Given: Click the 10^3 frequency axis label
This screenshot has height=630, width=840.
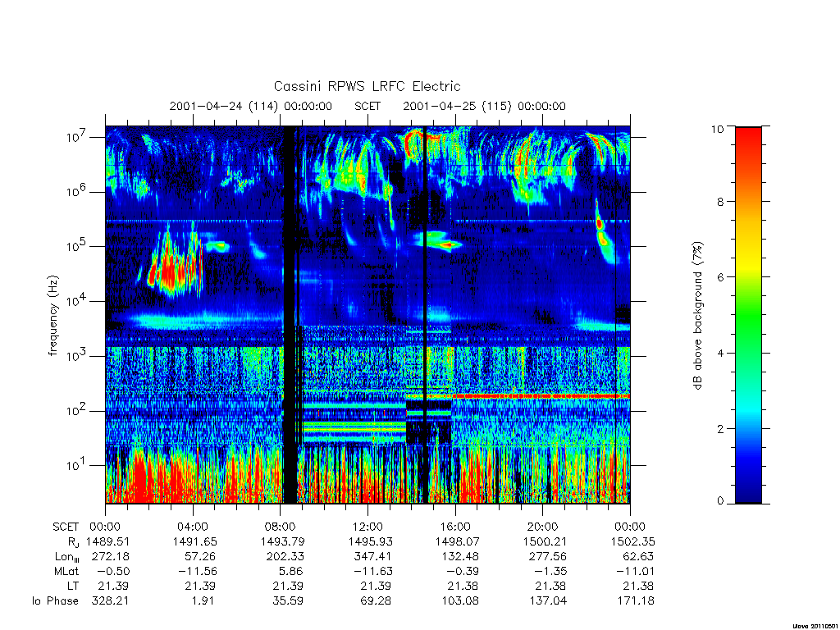Looking at the screenshot, I should pyautogui.click(x=76, y=356).
